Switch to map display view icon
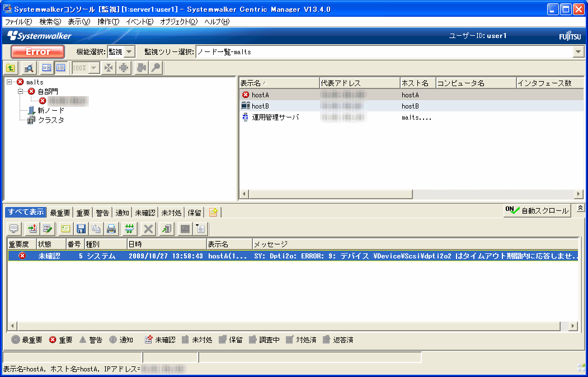Image resolution: width=588 pixels, height=377 pixels. click(x=46, y=68)
